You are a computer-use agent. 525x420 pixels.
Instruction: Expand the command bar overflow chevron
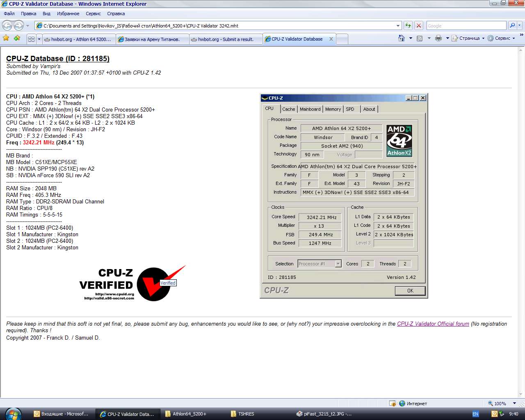point(521,35)
